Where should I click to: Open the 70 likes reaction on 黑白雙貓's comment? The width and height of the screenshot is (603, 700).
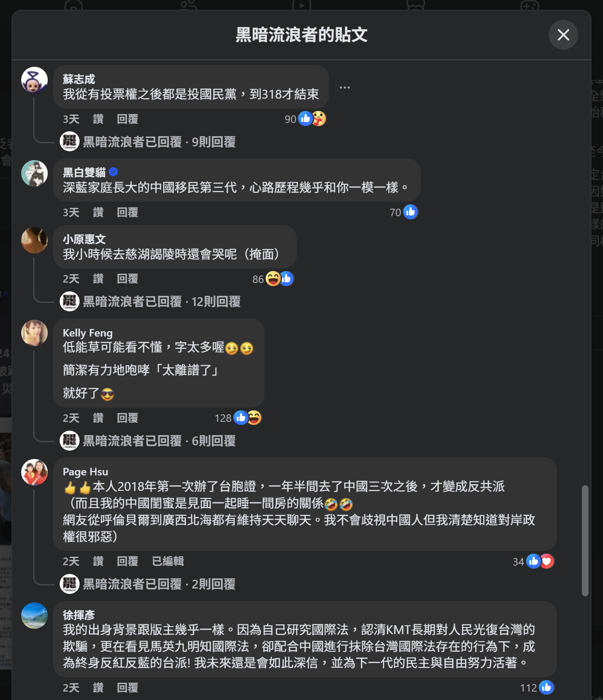point(404,212)
